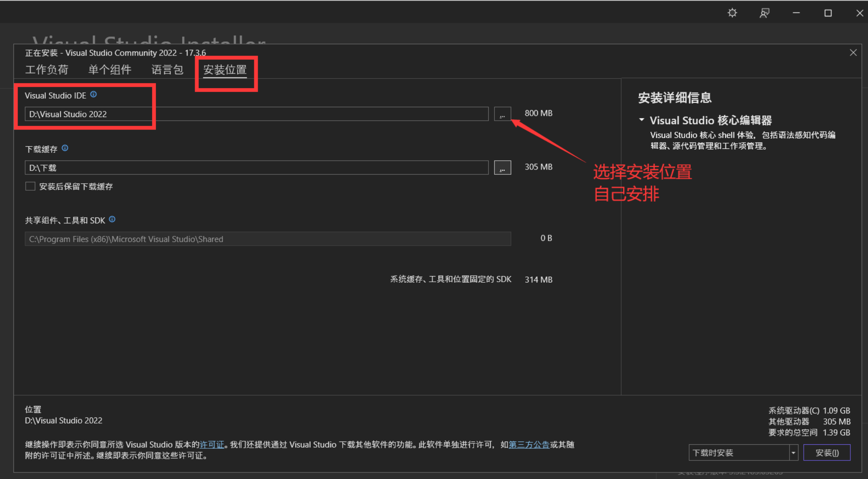Switch to 语言包 tab
This screenshot has height=479, width=868.
tap(167, 70)
